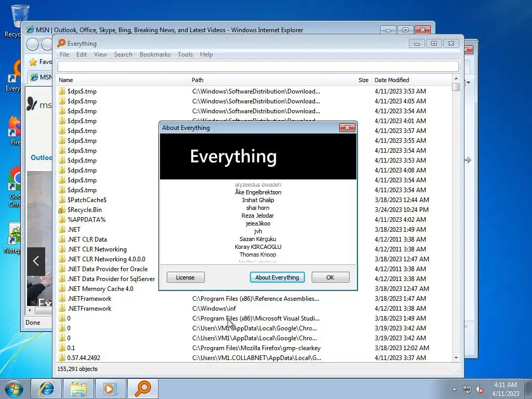The image size is (532, 399).
Task: Click the License button in About dialog
Action: pos(185,277)
